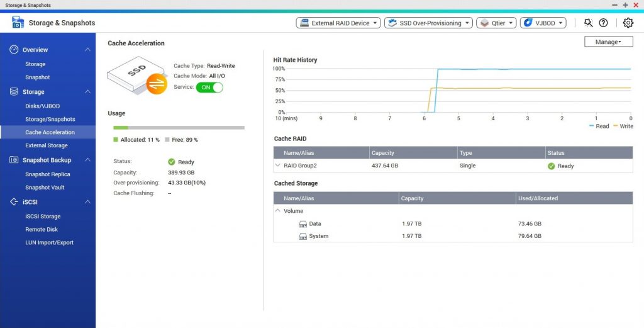Open Snapshot Vault in the sidebar

(x=45, y=188)
